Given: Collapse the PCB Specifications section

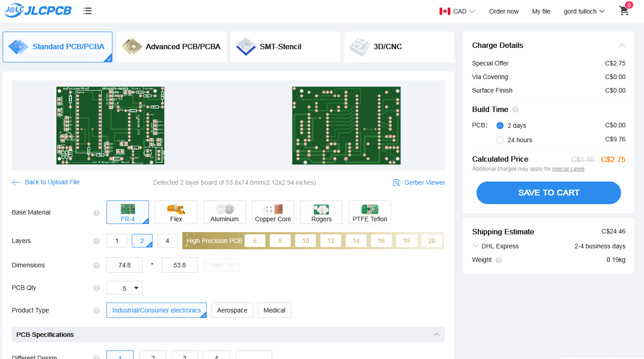Looking at the screenshot, I should pyautogui.click(x=436, y=335).
